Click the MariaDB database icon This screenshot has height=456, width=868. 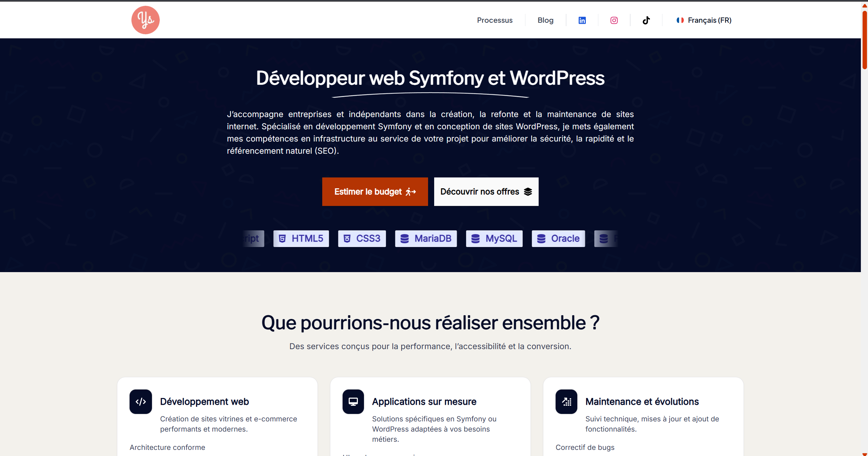click(x=404, y=239)
